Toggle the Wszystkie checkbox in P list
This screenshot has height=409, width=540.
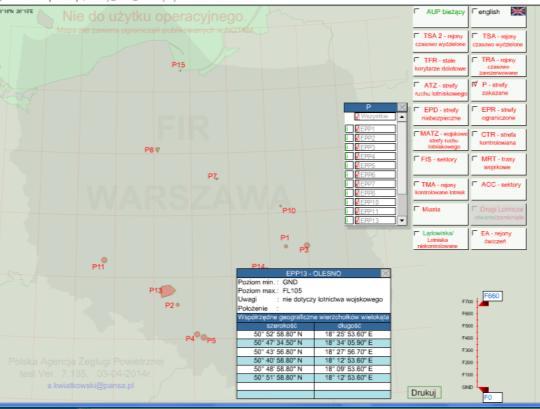tap(357, 117)
